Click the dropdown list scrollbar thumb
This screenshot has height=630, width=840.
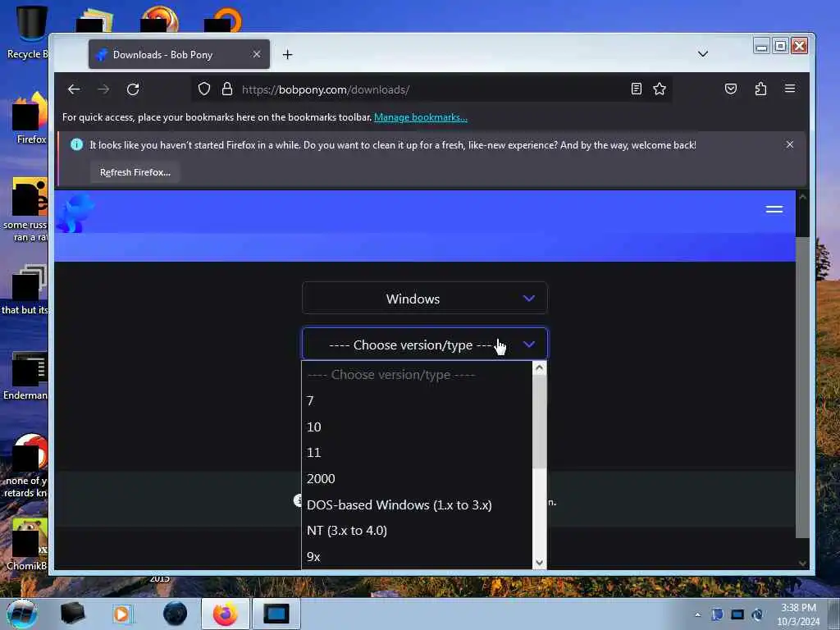(x=540, y=421)
